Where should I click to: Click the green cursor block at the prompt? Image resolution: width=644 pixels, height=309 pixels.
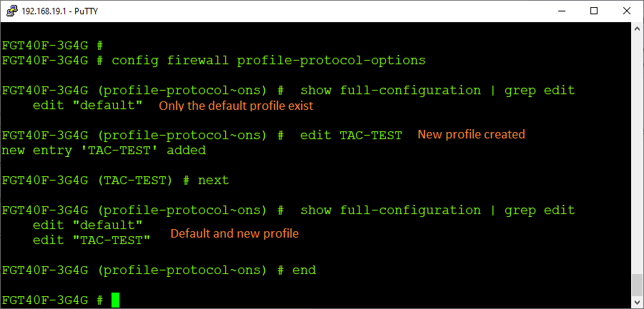point(115,300)
